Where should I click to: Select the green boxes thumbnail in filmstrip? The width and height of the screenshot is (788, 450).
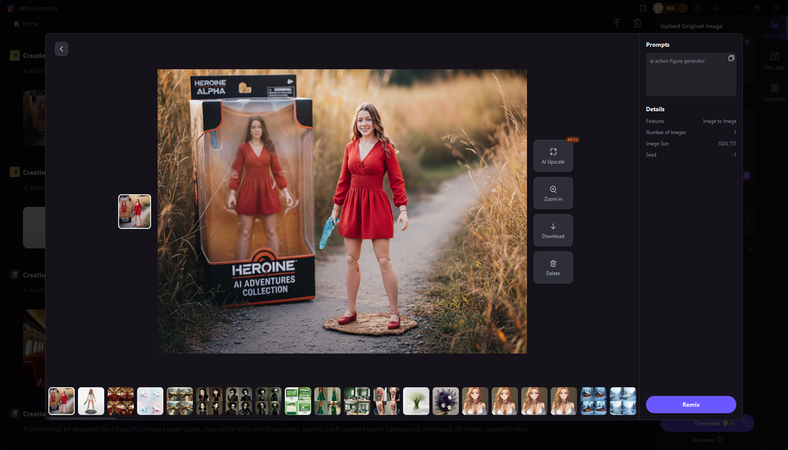pyautogui.click(x=298, y=401)
